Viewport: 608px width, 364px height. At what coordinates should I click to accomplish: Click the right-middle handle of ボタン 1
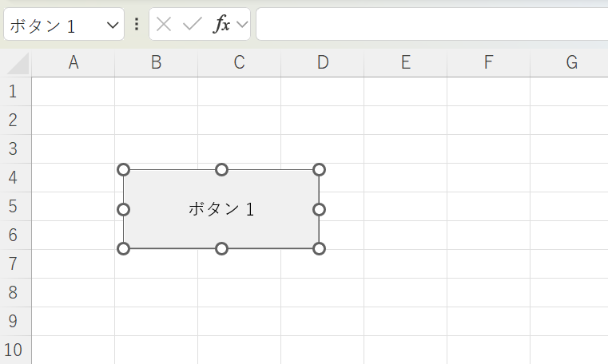[319, 209]
